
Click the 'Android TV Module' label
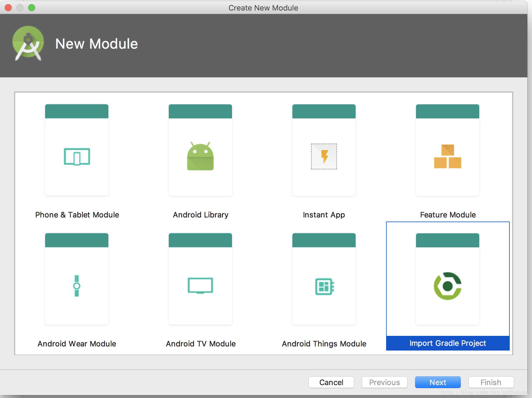click(201, 344)
